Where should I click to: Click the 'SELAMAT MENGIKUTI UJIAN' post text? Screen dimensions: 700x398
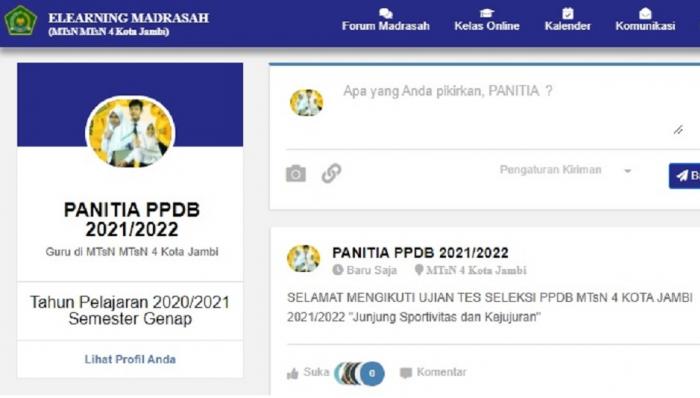(490, 307)
